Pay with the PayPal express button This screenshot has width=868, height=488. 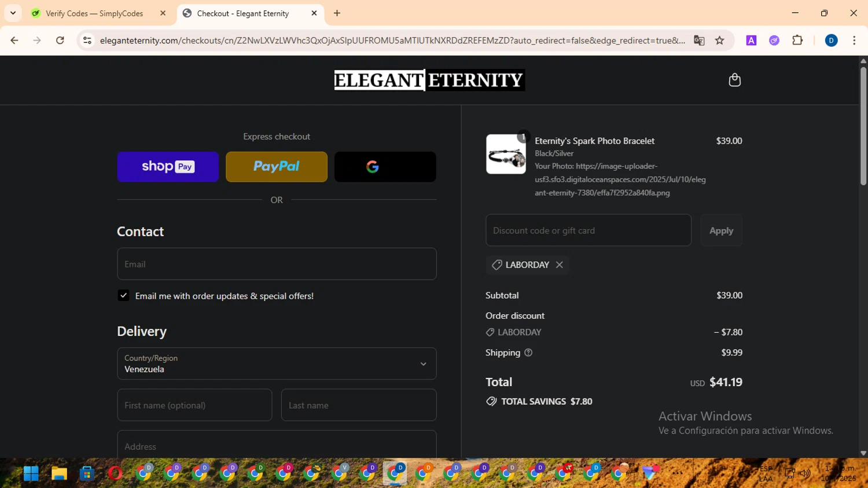click(x=277, y=167)
